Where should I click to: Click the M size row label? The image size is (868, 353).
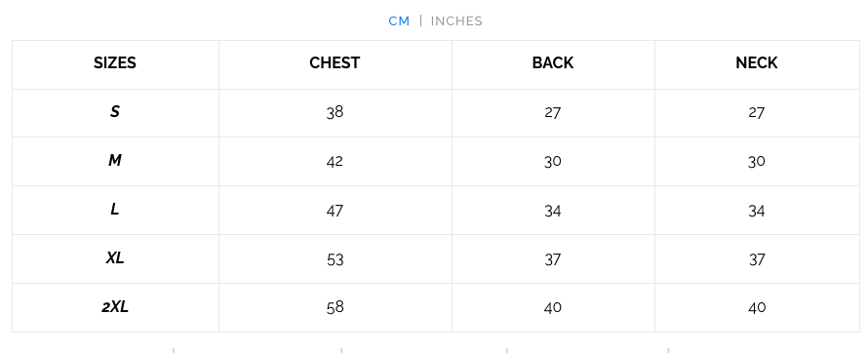(x=114, y=161)
